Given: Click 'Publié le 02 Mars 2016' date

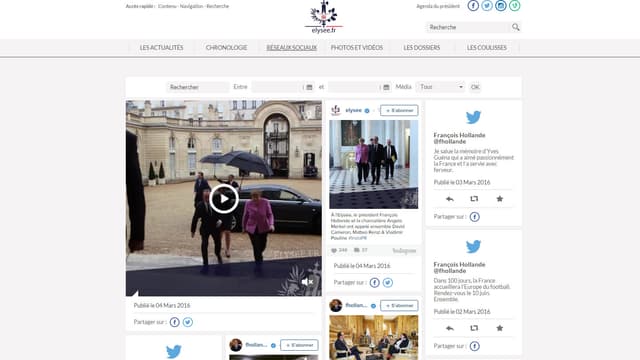Looking at the screenshot, I should [462, 312].
